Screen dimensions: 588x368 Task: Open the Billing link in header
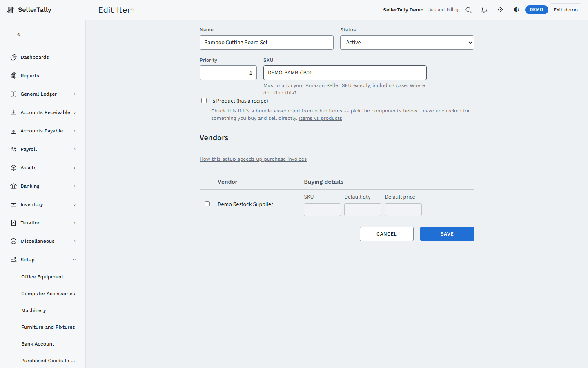[453, 10]
